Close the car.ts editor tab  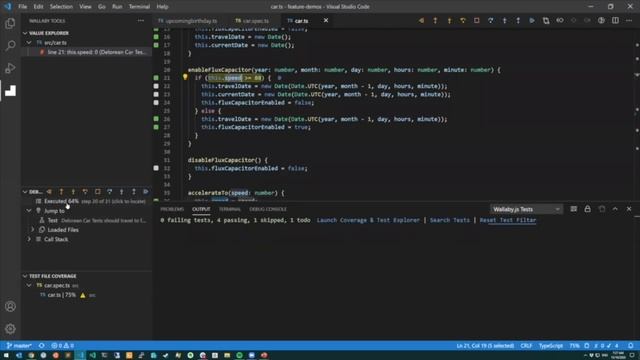point(326,20)
